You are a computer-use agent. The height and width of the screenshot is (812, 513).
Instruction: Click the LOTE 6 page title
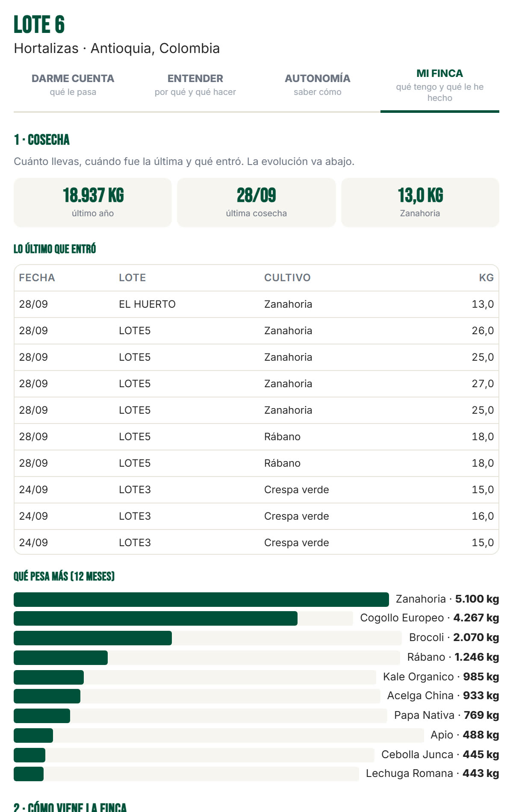pyautogui.click(x=39, y=24)
